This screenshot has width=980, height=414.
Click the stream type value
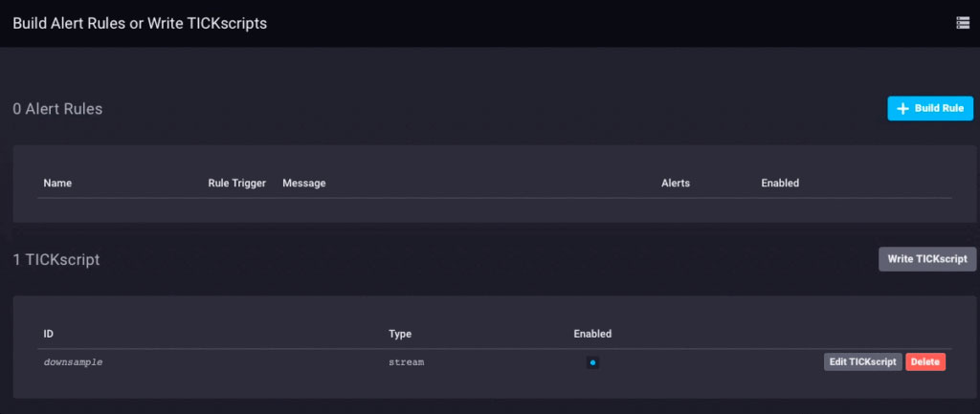click(x=406, y=363)
